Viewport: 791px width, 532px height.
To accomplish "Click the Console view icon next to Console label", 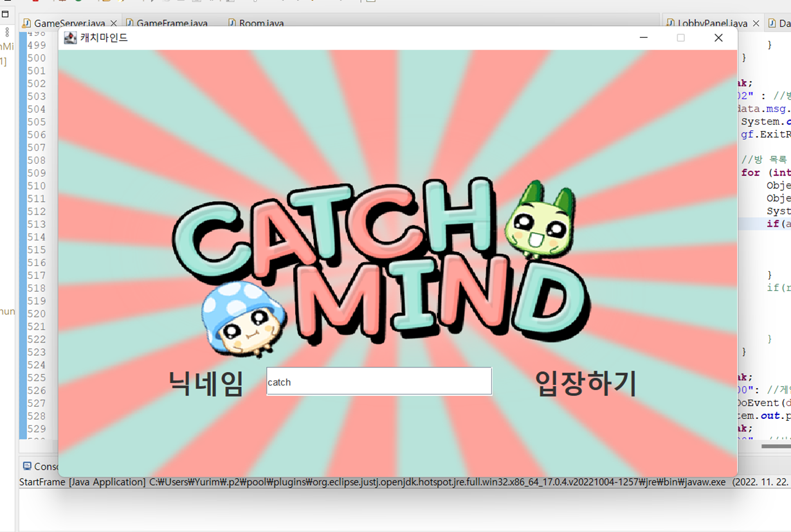I will pyautogui.click(x=26, y=466).
